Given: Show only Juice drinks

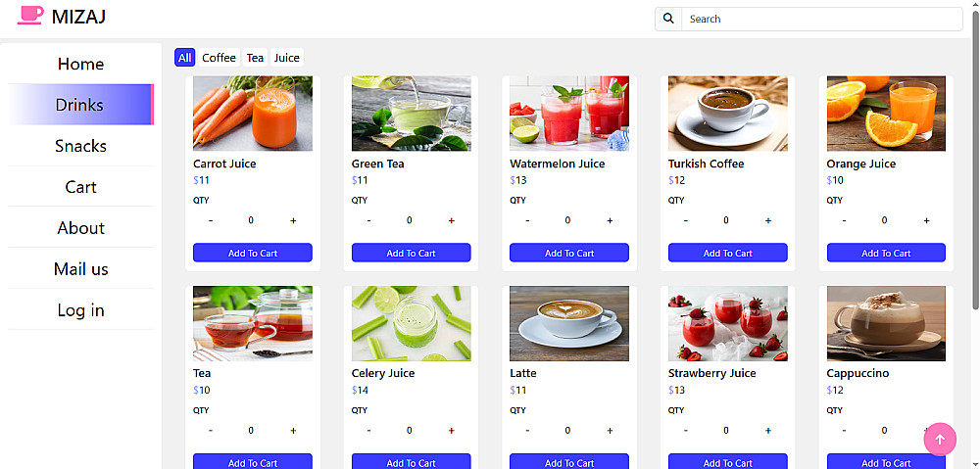Looking at the screenshot, I should (x=286, y=58).
